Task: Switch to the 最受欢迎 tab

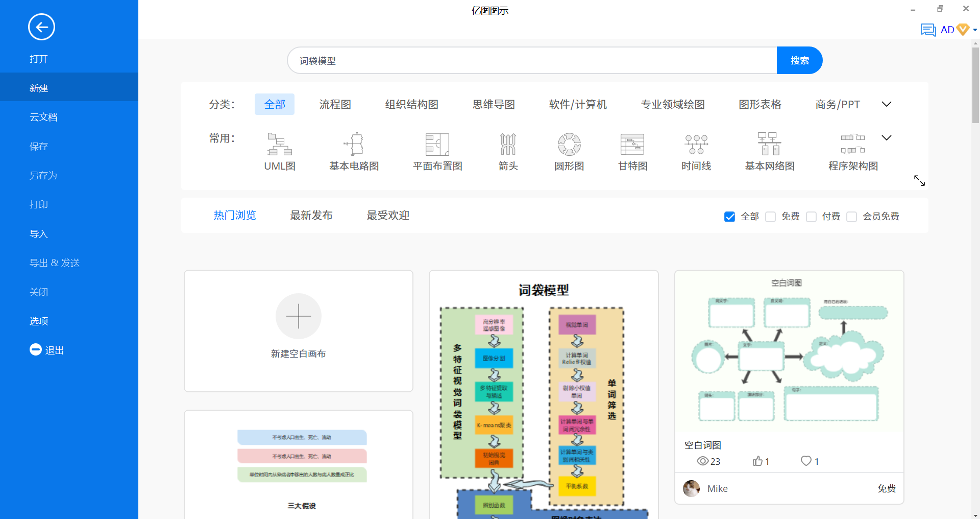Action: click(x=388, y=216)
